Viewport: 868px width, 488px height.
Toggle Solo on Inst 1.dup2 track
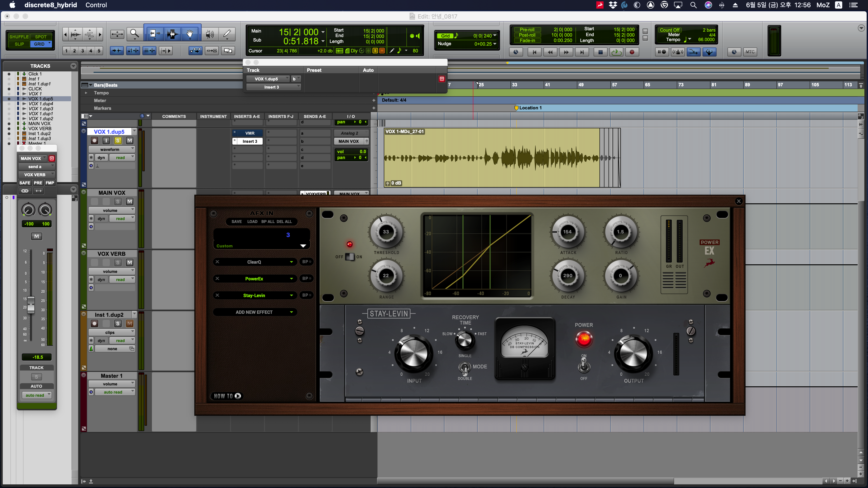118,323
